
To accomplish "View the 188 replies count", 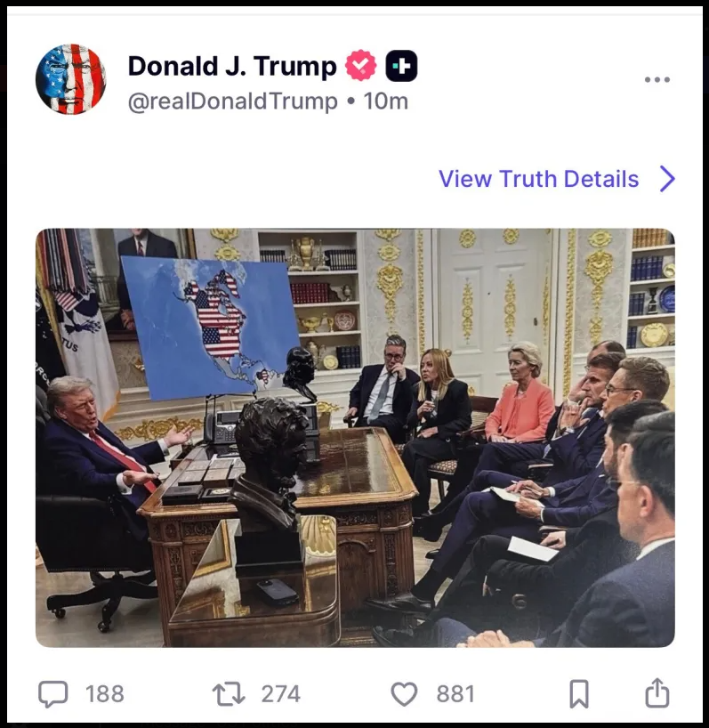I will [105, 694].
